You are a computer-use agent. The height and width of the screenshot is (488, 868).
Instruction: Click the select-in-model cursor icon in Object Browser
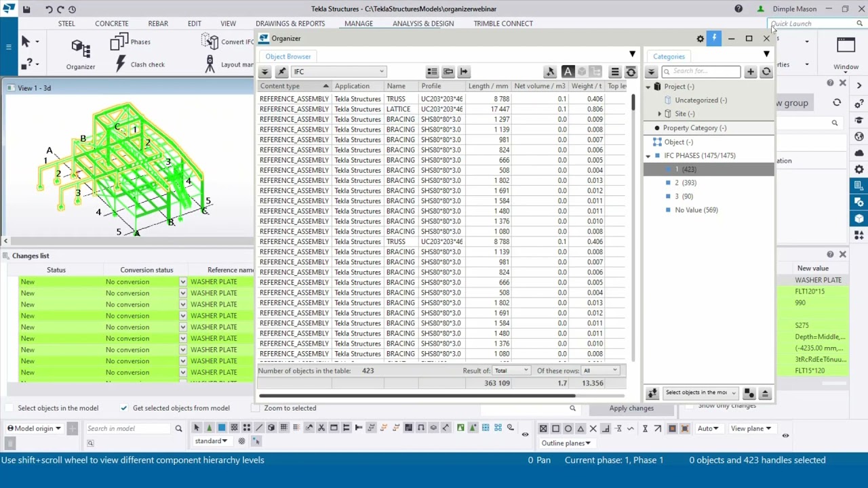pyautogui.click(x=550, y=72)
